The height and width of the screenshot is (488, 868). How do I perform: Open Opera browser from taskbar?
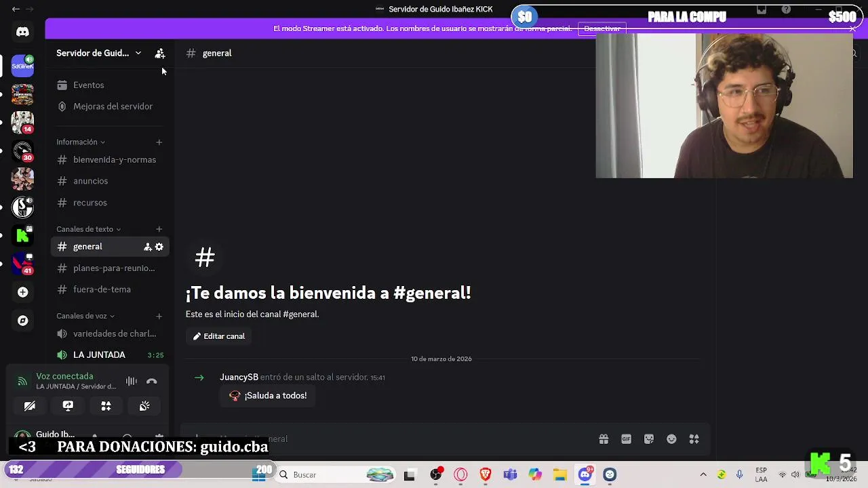click(x=461, y=474)
